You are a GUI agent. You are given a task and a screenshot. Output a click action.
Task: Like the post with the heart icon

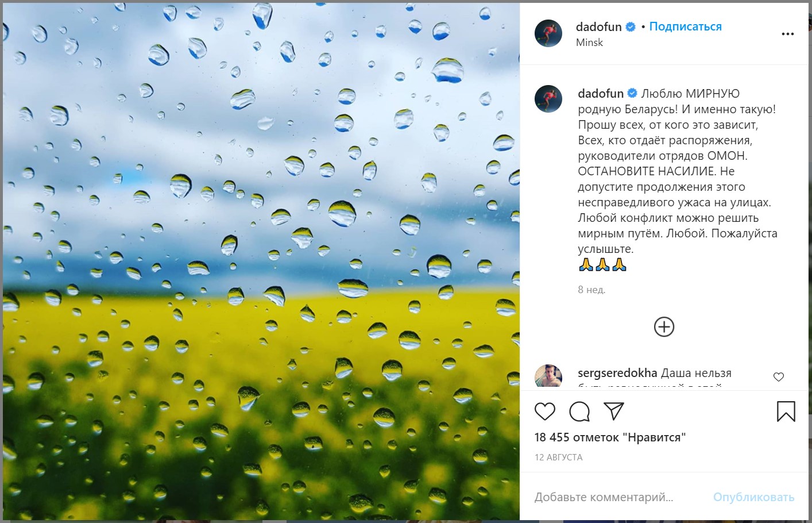coord(544,412)
